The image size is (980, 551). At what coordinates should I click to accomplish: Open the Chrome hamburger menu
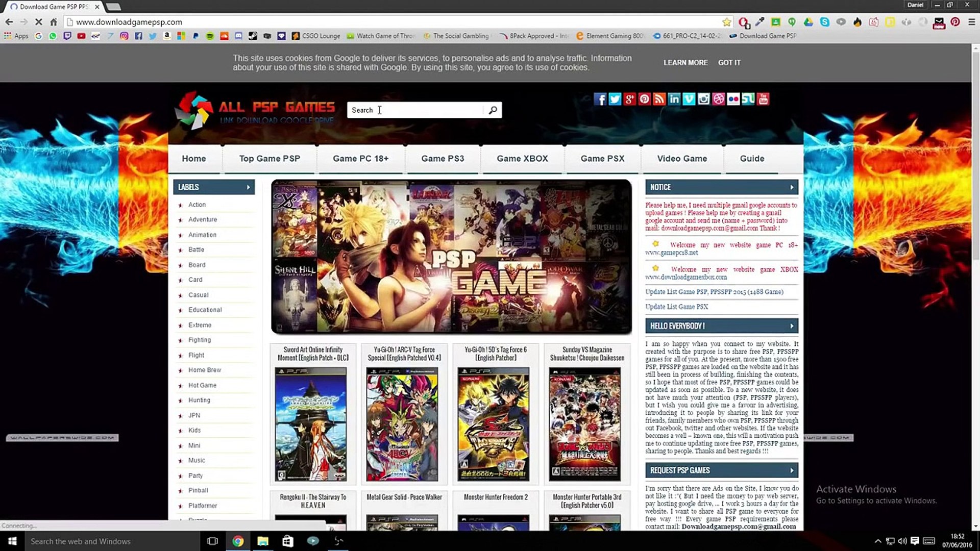971,22
